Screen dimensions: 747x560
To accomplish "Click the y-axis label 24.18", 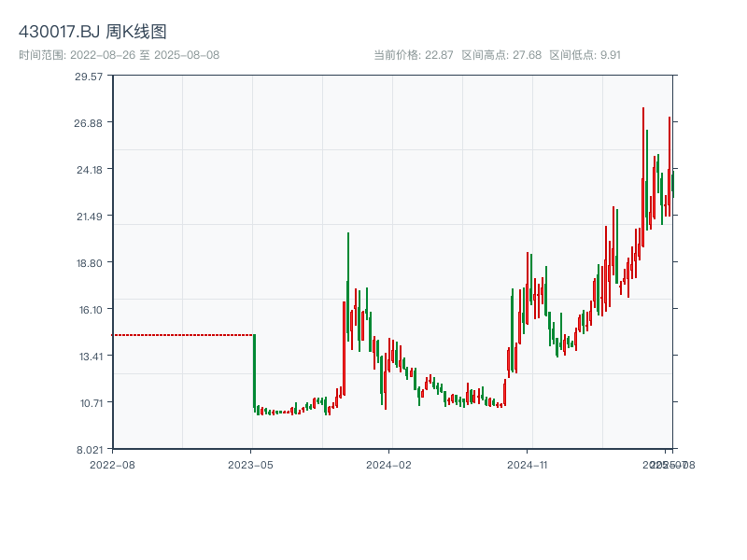I will 90,170.
